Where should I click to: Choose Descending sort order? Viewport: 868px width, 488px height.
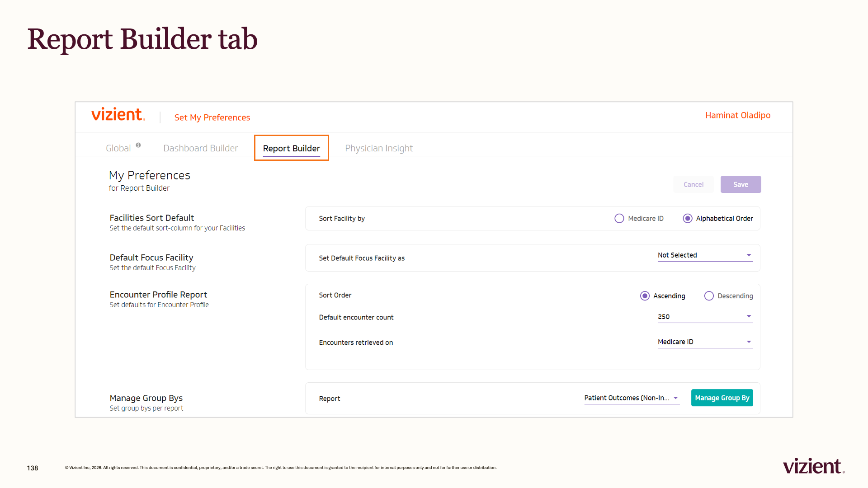pyautogui.click(x=709, y=296)
